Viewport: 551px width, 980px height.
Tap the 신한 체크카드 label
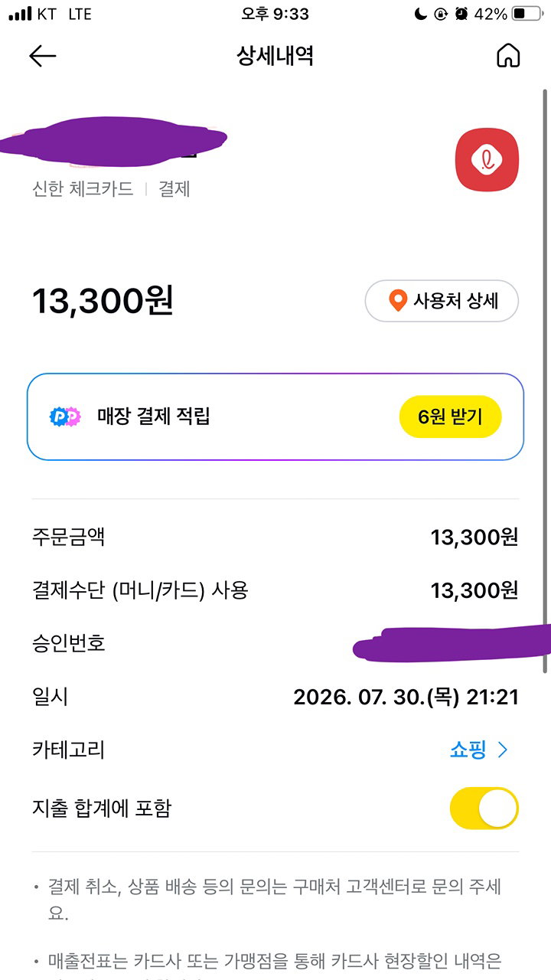(x=83, y=189)
